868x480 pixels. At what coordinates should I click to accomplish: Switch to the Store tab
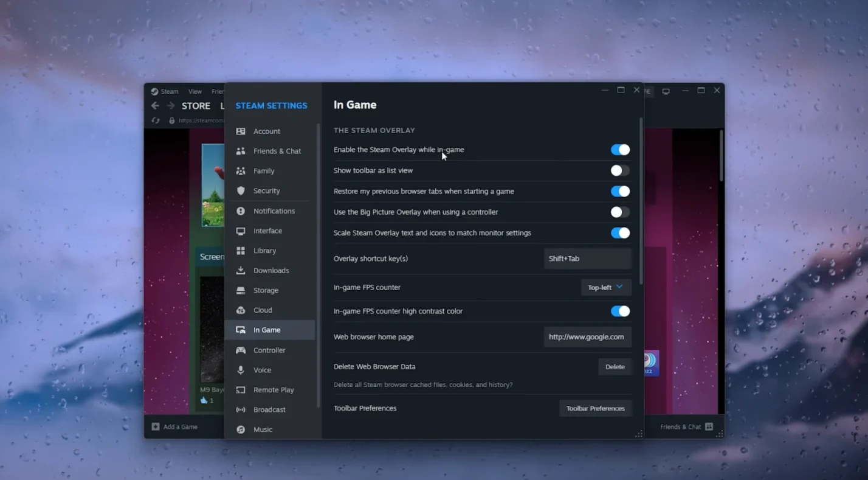tap(196, 105)
